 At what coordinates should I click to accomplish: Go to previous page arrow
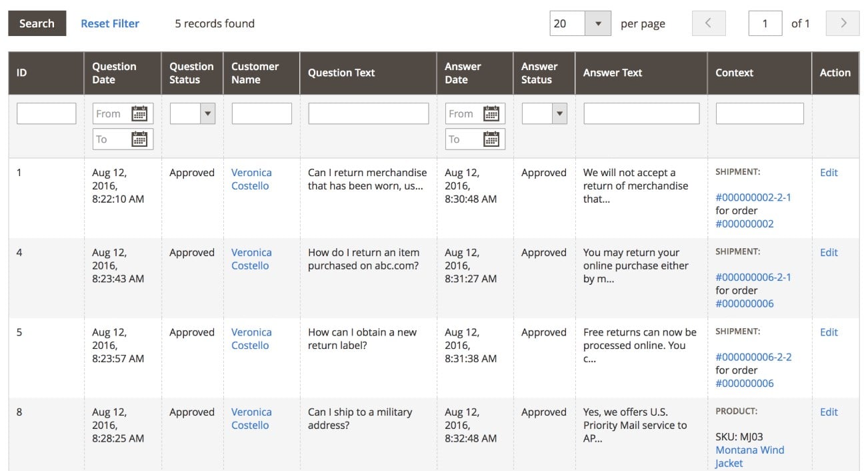709,23
